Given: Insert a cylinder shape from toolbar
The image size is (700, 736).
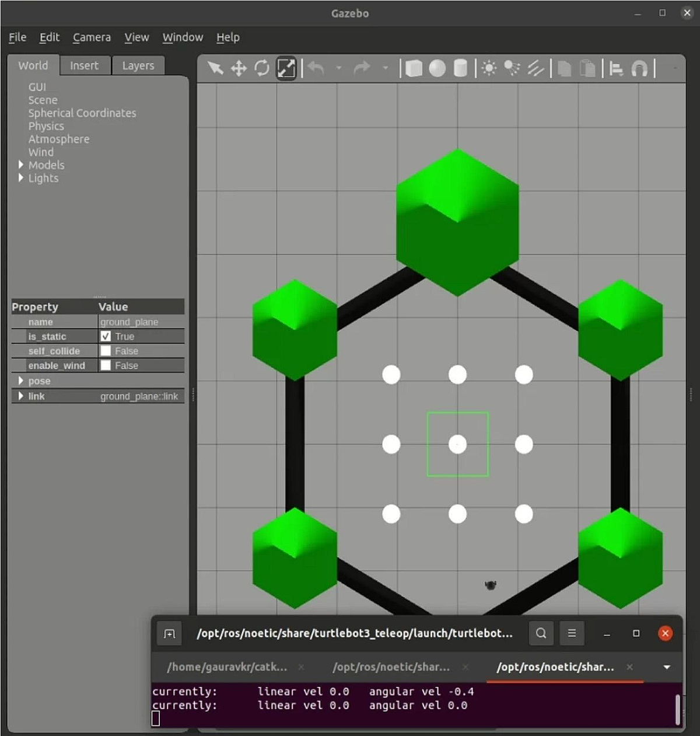Looking at the screenshot, I should (x=460, y=68).
